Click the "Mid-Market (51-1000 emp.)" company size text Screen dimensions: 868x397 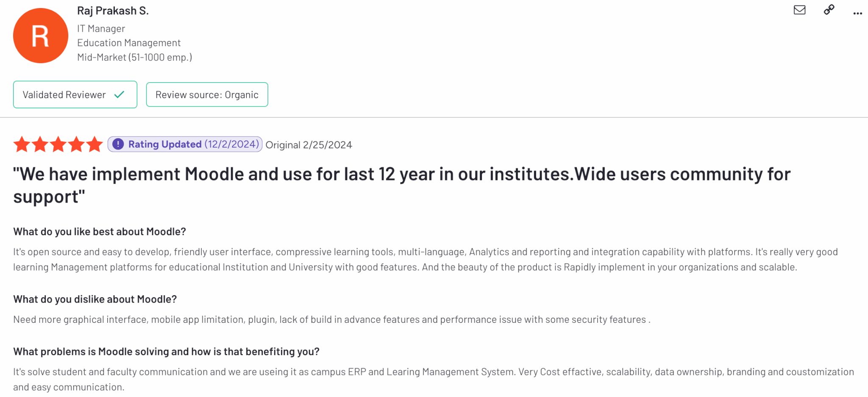134,58
